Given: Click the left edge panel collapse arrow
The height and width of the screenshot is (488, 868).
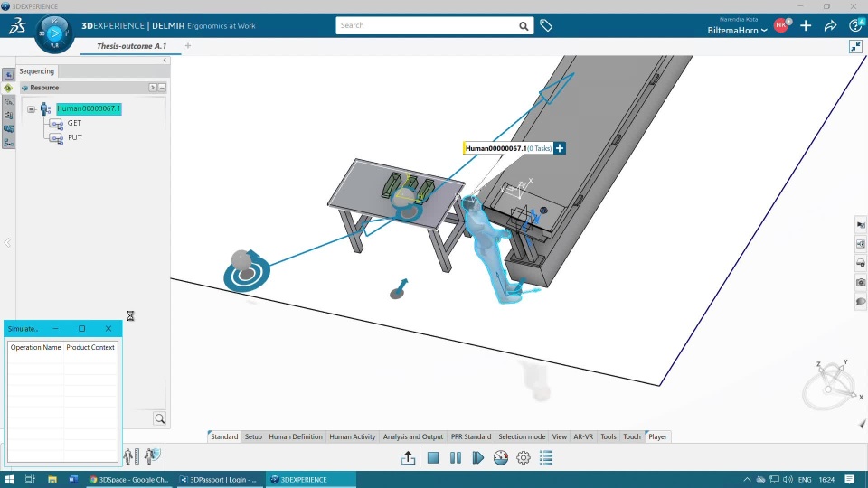Looking at the screenshot, I should click(7, 242).
